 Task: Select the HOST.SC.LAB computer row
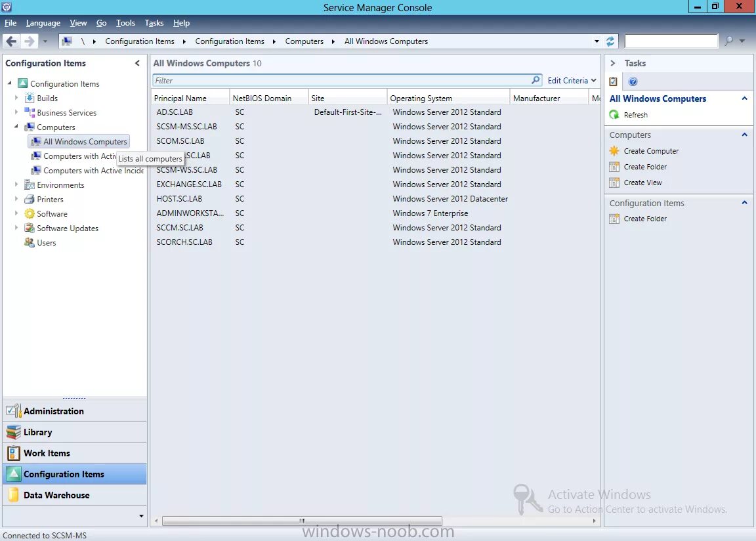[x=375, y=199]
